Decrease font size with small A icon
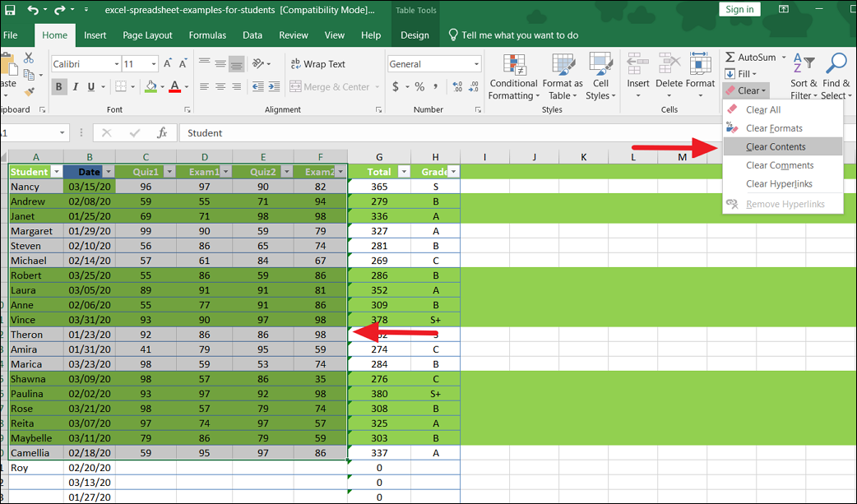This screenshot has height=504, width=857. point(183,64)
